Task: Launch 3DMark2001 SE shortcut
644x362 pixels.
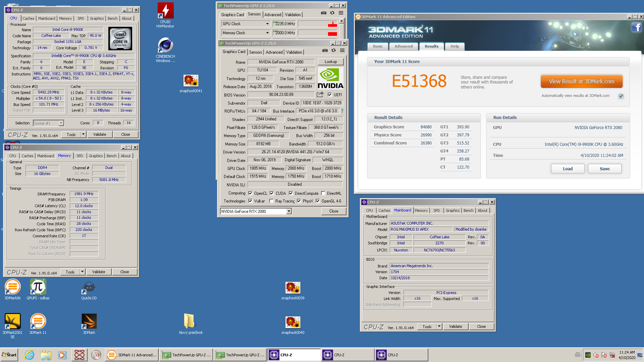Action: tap(12, 326)
